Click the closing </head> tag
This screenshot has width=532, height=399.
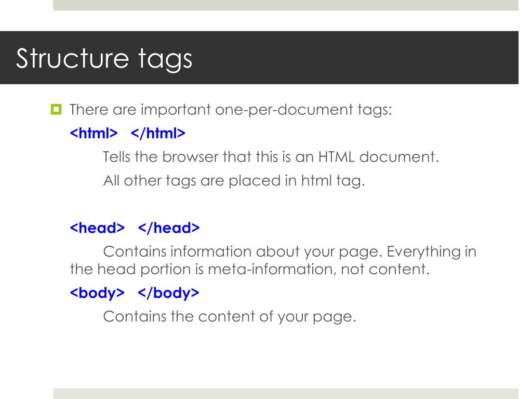(169, 228)
